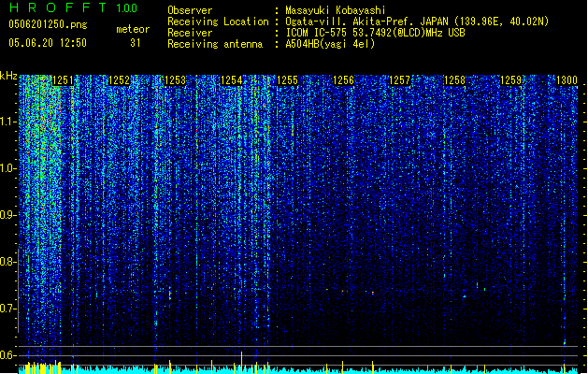588x374 pixels.
Task: Click the Receiving antenna label
Action: [215, 44]
